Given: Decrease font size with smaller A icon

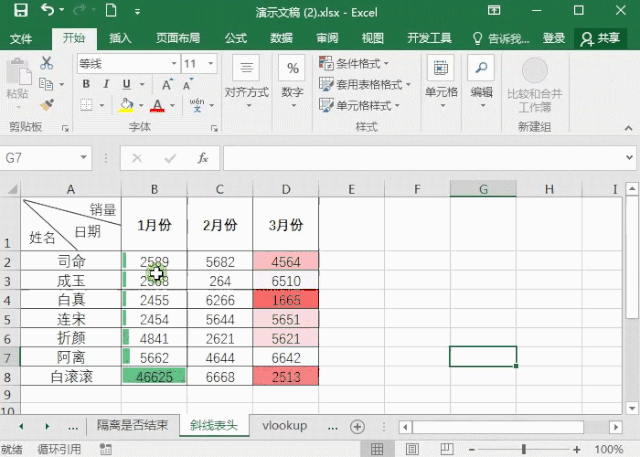Looking at the screenshot, I should (x=188, y=84).
